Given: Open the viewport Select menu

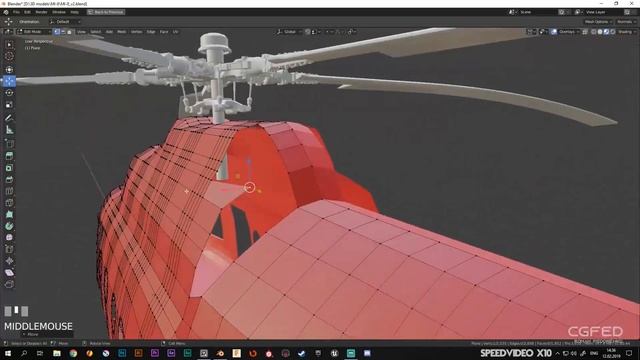Looking at the screenshot, I should [x=96, y=32].
